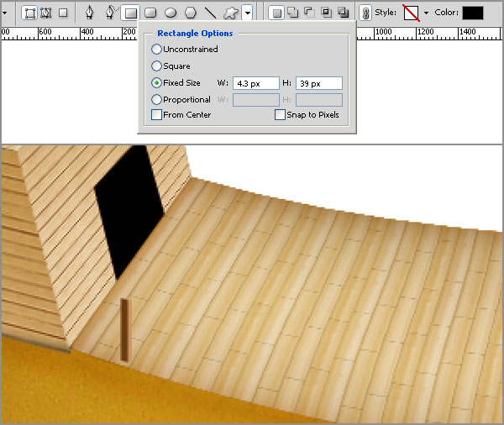Choose the Square radio option
The image size is (504, 425).
click(x=157, y=66)
